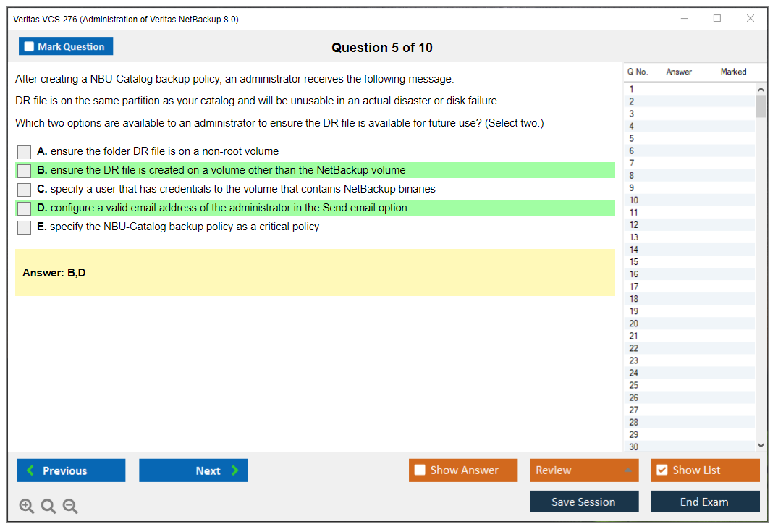Tick answer option A checkbox
Screen dimensions: 778x532
point(25,152)
